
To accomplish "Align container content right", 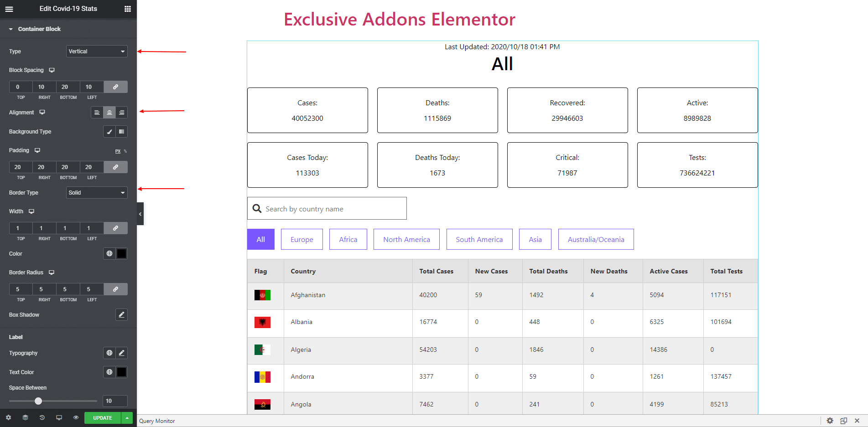I will tap(121, 113).
